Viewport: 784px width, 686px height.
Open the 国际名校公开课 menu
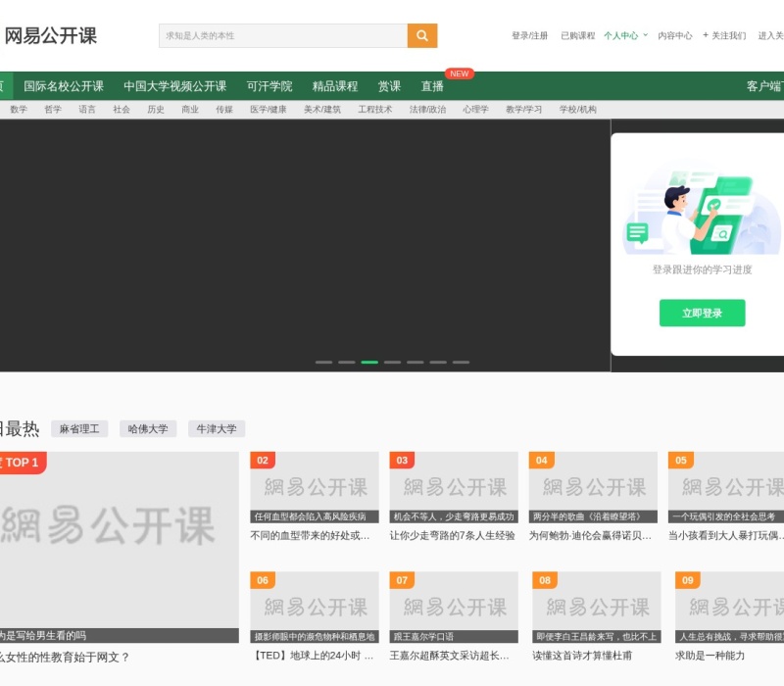(x=64, y=86)
